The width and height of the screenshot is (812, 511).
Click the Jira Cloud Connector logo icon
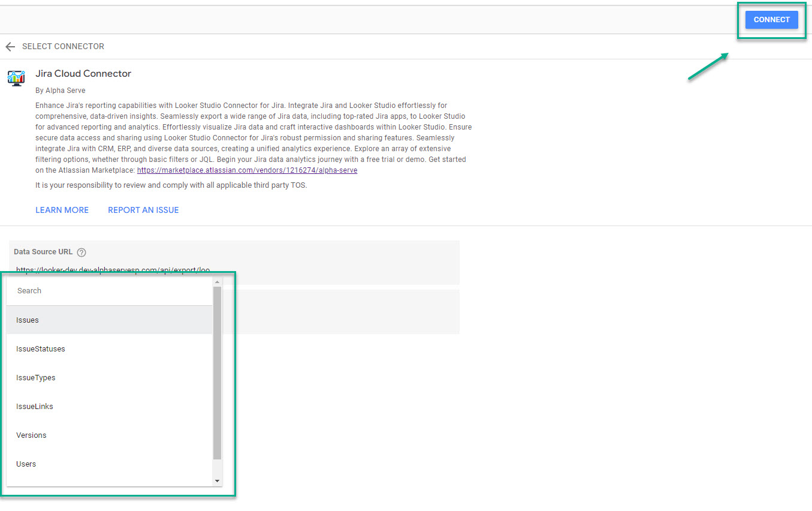(16, 78)
